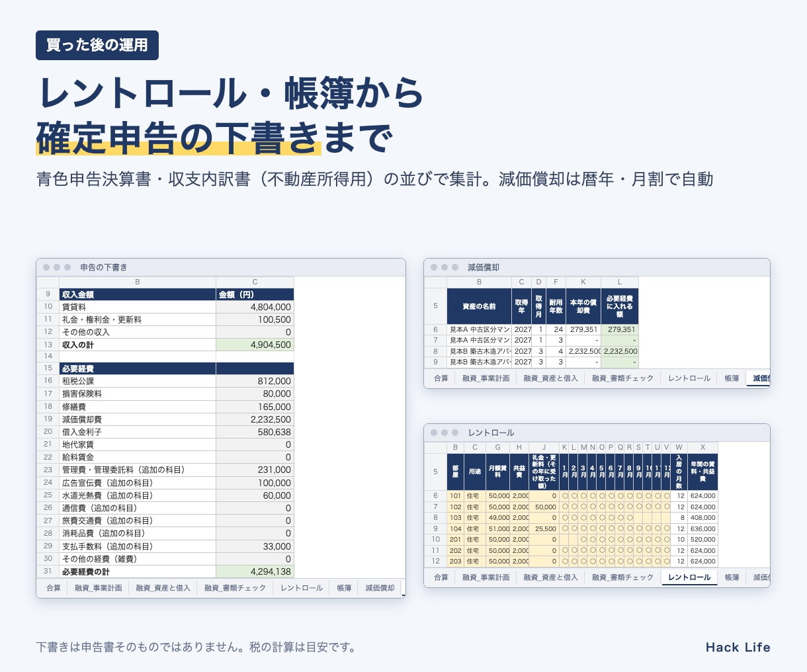Screen dimensions: 807x672
Task: Select room 203 cell in レントロール
Action: pos(455,561)
